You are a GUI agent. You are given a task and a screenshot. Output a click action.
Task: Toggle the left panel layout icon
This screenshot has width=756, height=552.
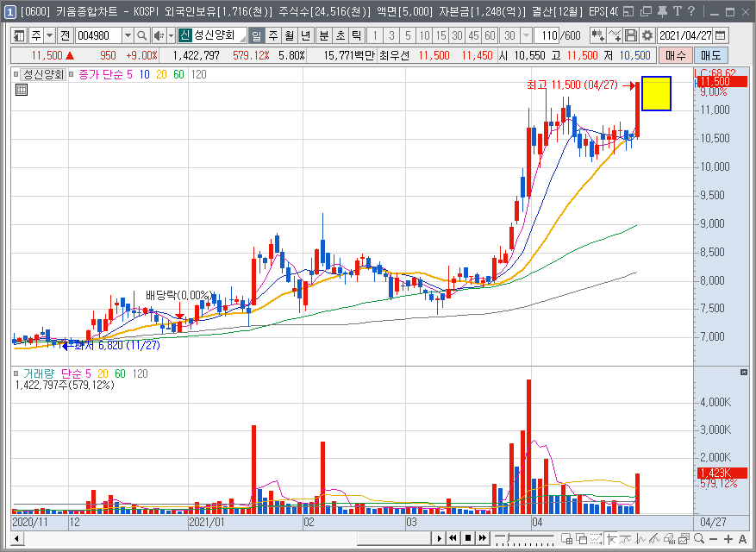19,35
